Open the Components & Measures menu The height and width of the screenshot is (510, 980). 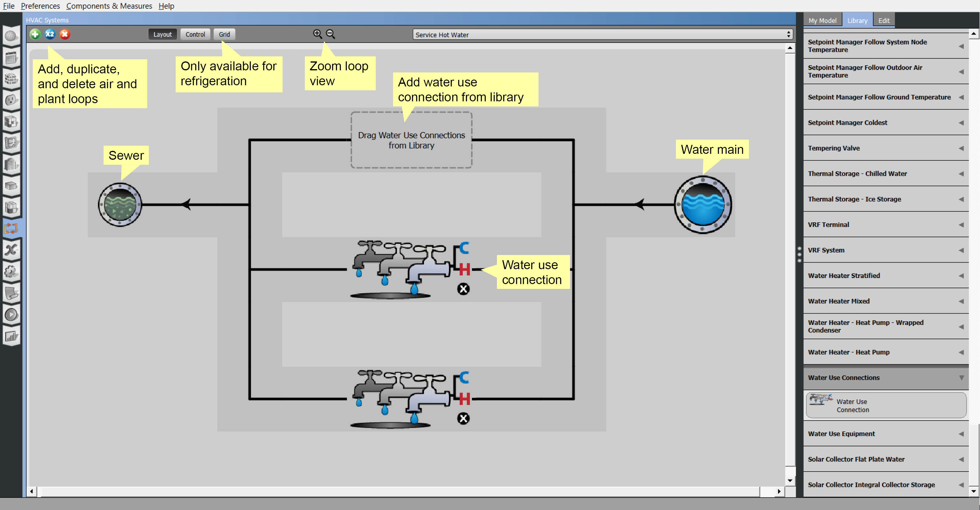(109, 6)
